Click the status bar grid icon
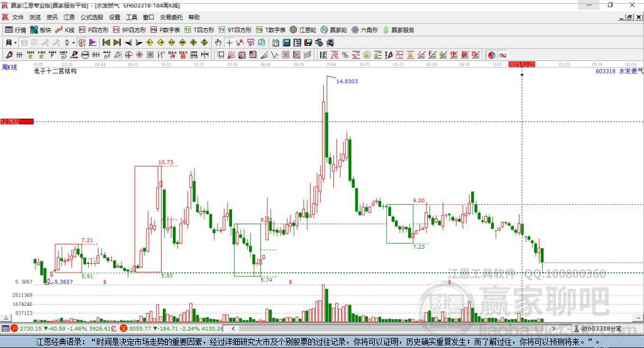The height and width of the screenshot is (348, 644). (5, 329)
